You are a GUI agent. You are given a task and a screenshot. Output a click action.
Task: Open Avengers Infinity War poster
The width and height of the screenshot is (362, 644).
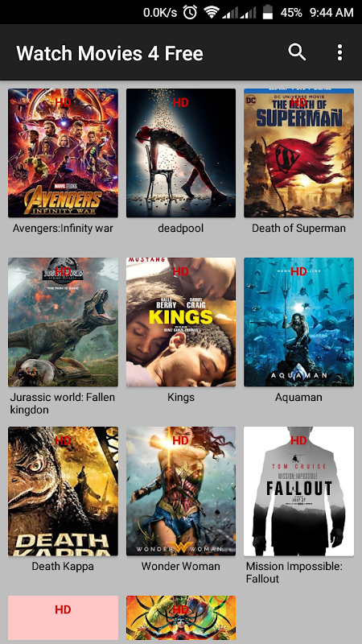tap(64, 153)
